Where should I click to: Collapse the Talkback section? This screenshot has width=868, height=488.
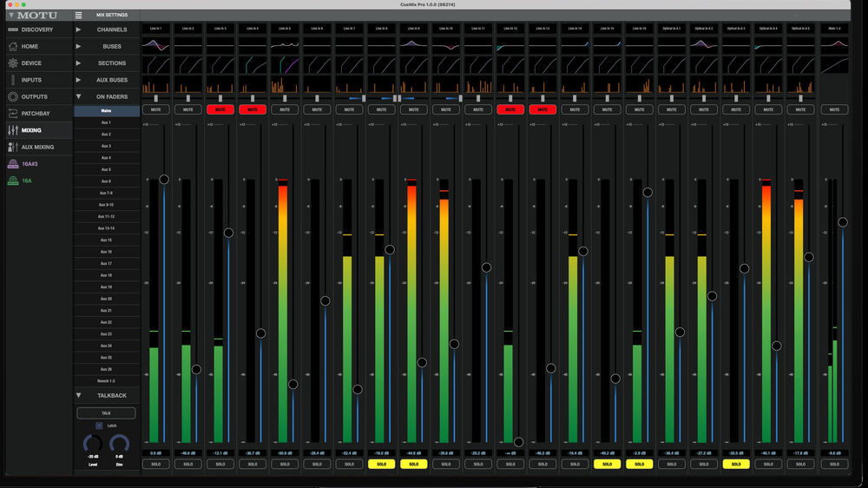(x=79, y=395)
